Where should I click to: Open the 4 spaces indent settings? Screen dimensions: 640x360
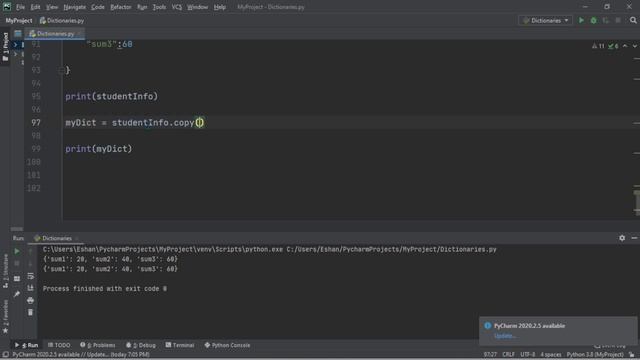[x=551, y=355]
